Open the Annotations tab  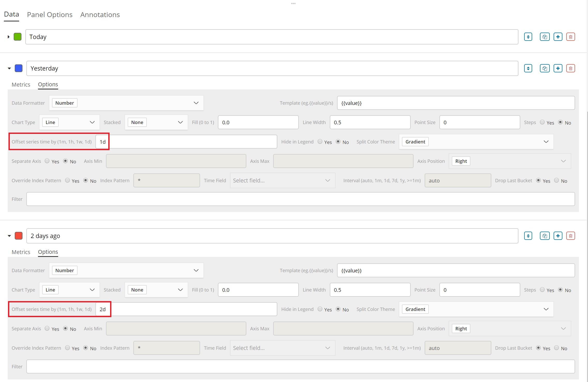(x=100, y=15)
